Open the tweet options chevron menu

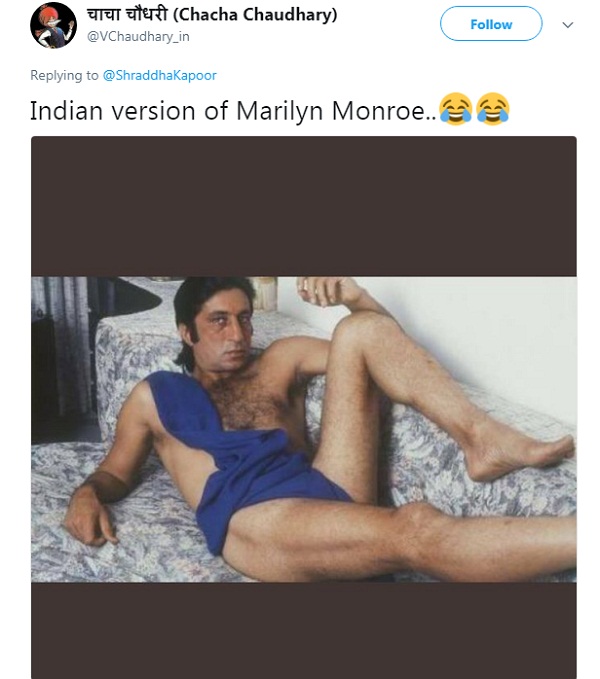(x=568, y=25)
